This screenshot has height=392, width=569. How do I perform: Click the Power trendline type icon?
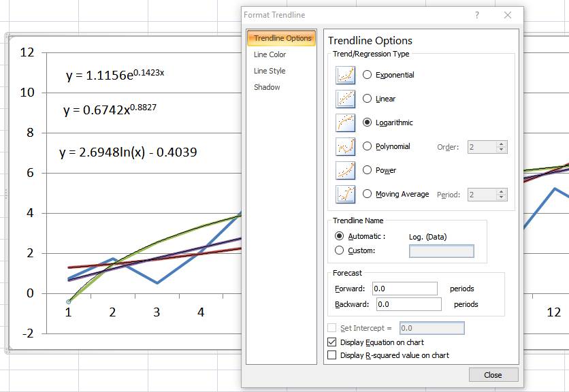(x=346, y=170)
